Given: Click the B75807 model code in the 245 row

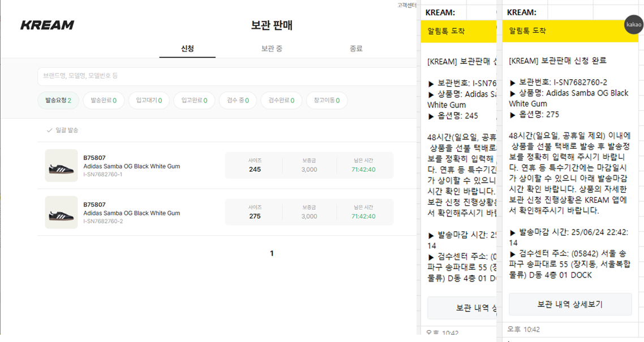Looking at the screenshot, I should (95, 158).
